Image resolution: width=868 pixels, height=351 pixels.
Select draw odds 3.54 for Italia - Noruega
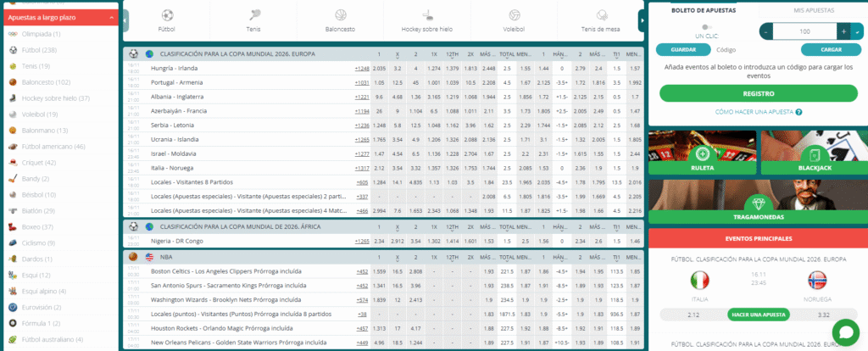coord(397,168)
